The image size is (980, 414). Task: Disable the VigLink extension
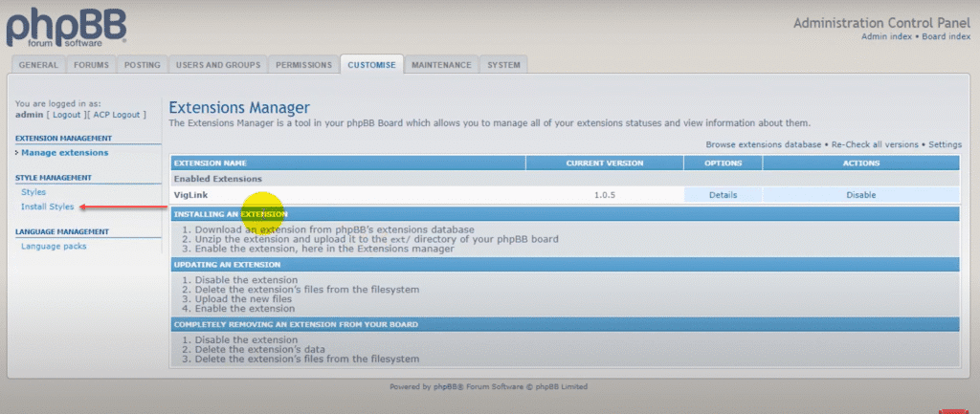tap(860, 195)
